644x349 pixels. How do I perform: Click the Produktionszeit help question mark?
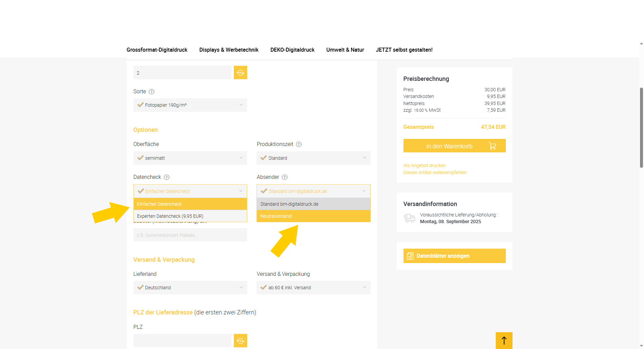pos(299,144)
